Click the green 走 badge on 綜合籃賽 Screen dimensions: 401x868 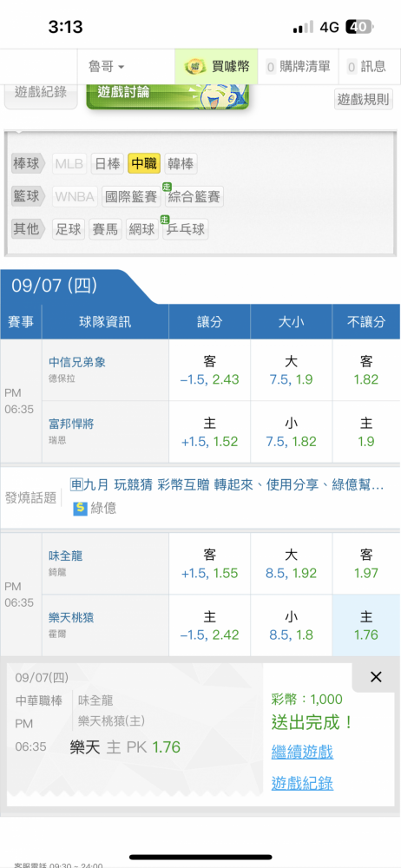coord(165,187)
